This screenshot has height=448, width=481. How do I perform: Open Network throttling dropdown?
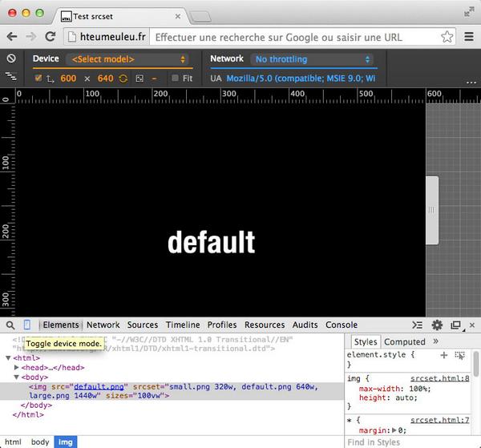point(312,59)
